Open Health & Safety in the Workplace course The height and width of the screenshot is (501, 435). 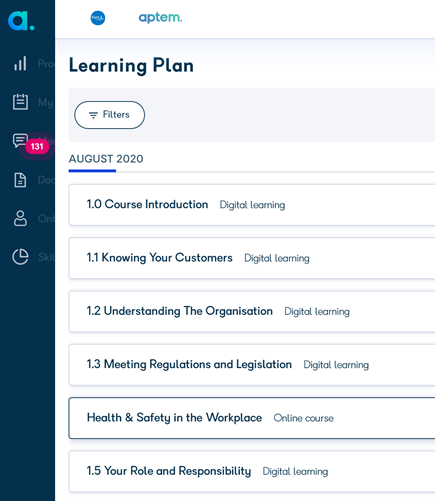click(252, 418)
